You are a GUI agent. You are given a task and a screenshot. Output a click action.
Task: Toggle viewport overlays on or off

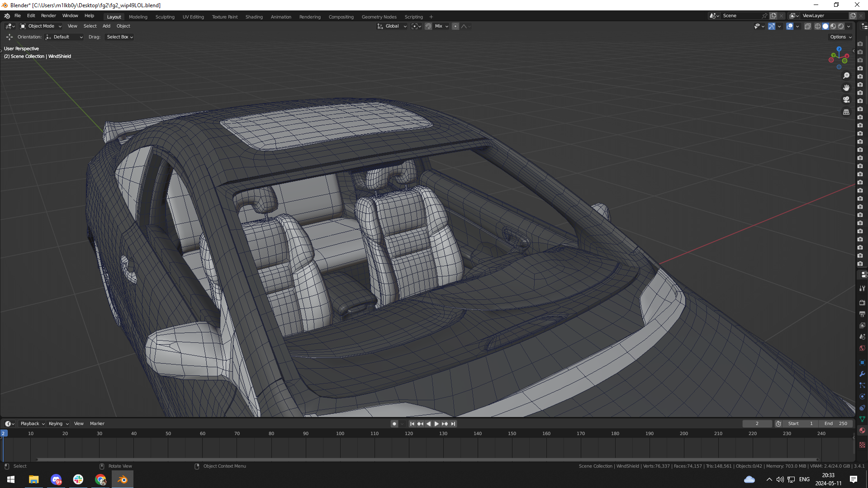click(x=790, y=26)
